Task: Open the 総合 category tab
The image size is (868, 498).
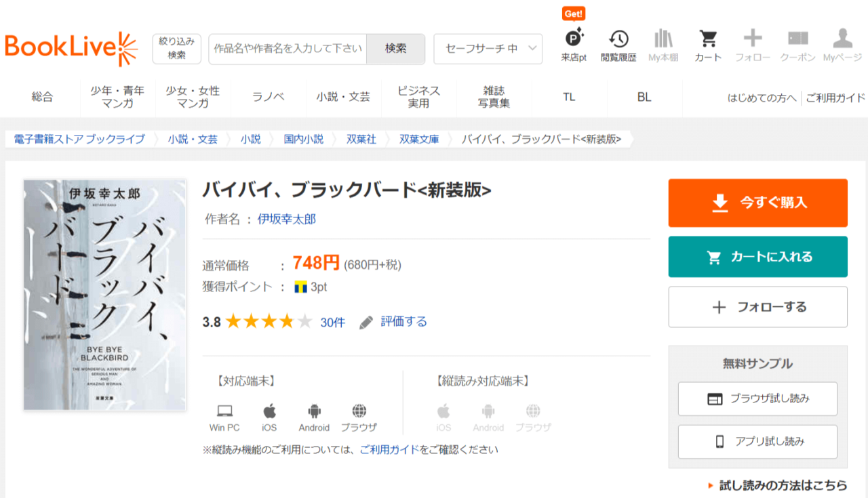Action: (x=42, y=97)
